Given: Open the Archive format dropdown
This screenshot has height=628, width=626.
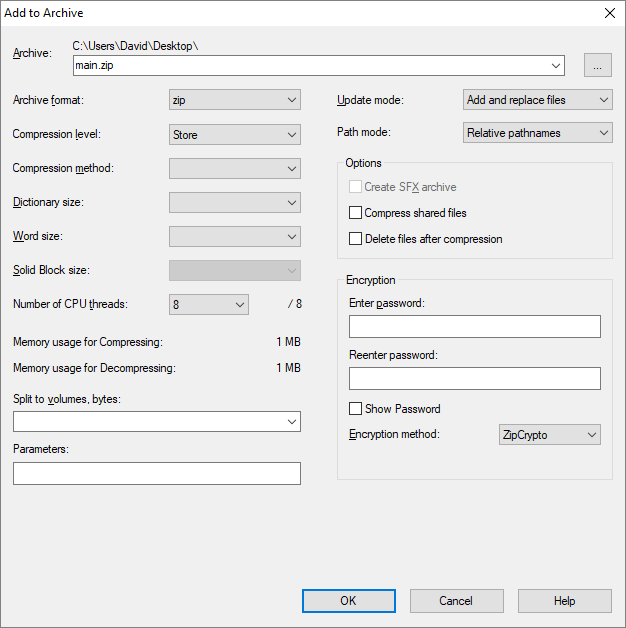Looking at the screenshot, I should pyautogui.click(x=235, y=100).
